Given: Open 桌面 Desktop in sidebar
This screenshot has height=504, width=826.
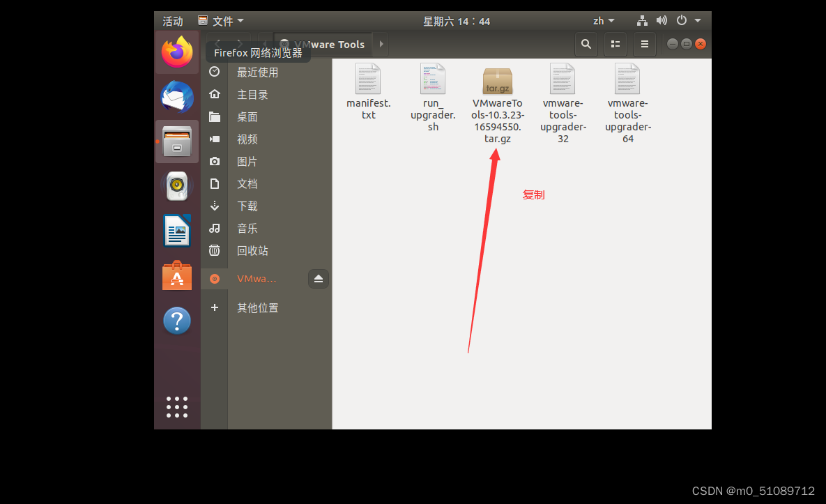Looking at the screenshot, I should [x=266, y=117].
